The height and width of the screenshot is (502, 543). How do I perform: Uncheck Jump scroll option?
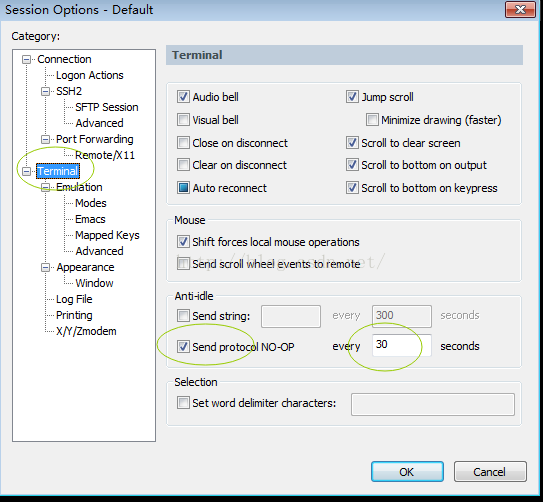(x=352, y=97)
